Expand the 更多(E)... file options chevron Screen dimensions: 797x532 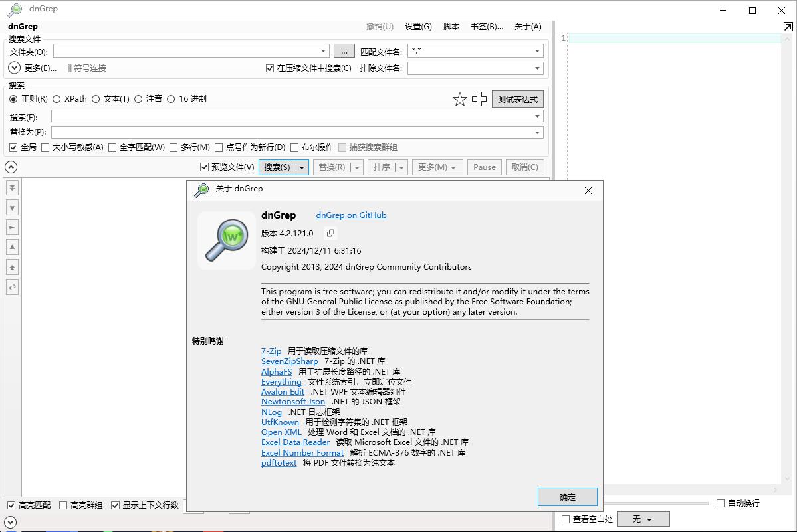[x=14, y=68]
